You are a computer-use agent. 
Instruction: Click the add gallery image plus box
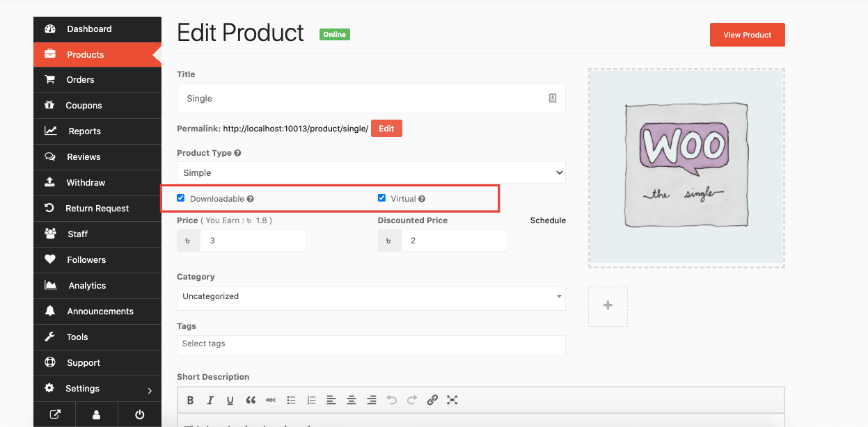tap(608, 306)
